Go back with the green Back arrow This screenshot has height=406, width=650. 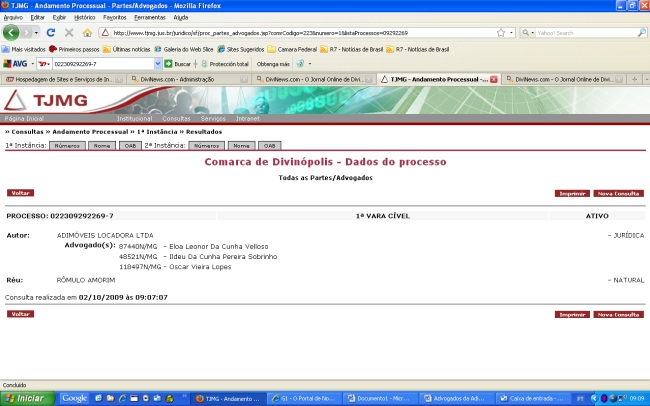coord(11,32)
